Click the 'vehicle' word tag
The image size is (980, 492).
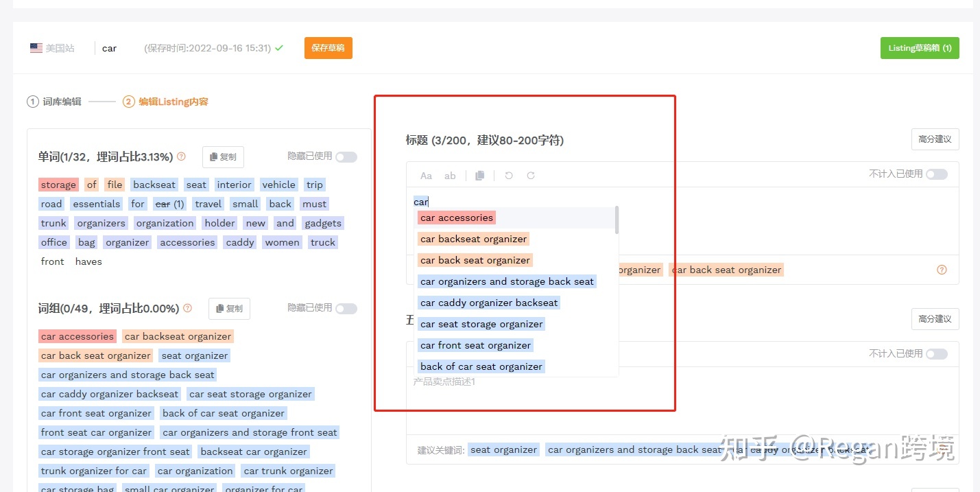(278, 185)
